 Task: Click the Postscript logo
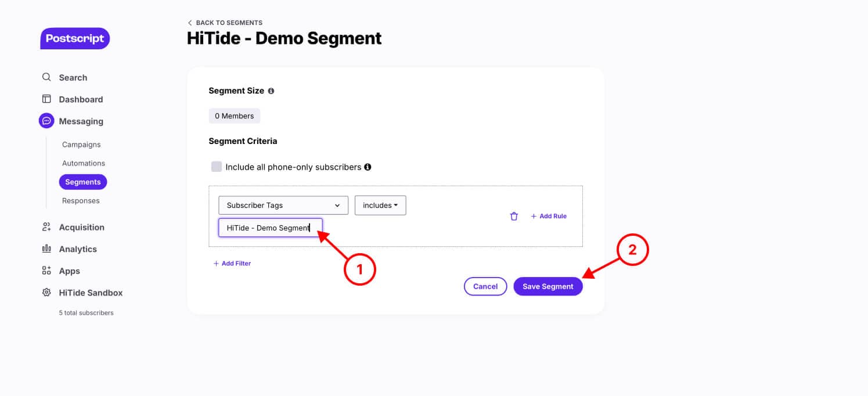tap(75, 38)
